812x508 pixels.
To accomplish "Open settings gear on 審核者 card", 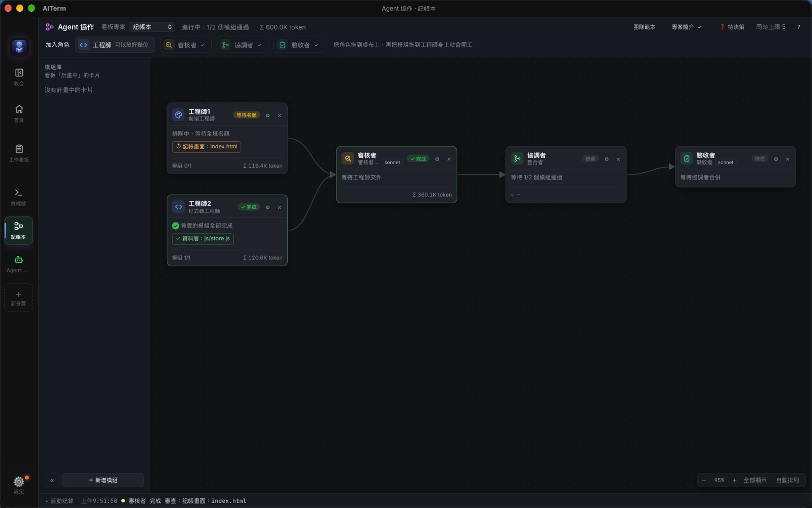I will [437, 159].
